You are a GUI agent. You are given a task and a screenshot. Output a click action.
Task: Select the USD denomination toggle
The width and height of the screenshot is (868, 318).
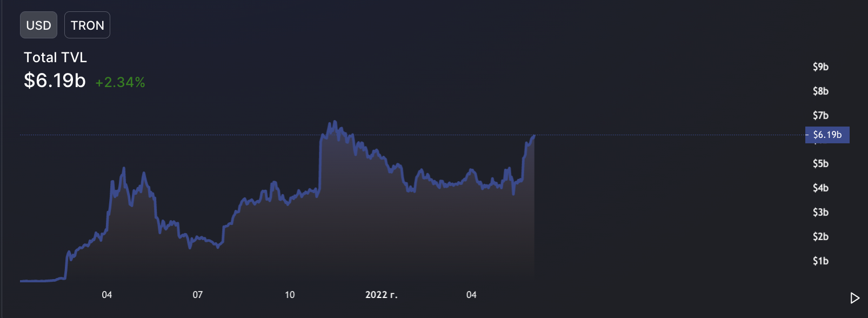pyautogui.click(x=38, y=25)
